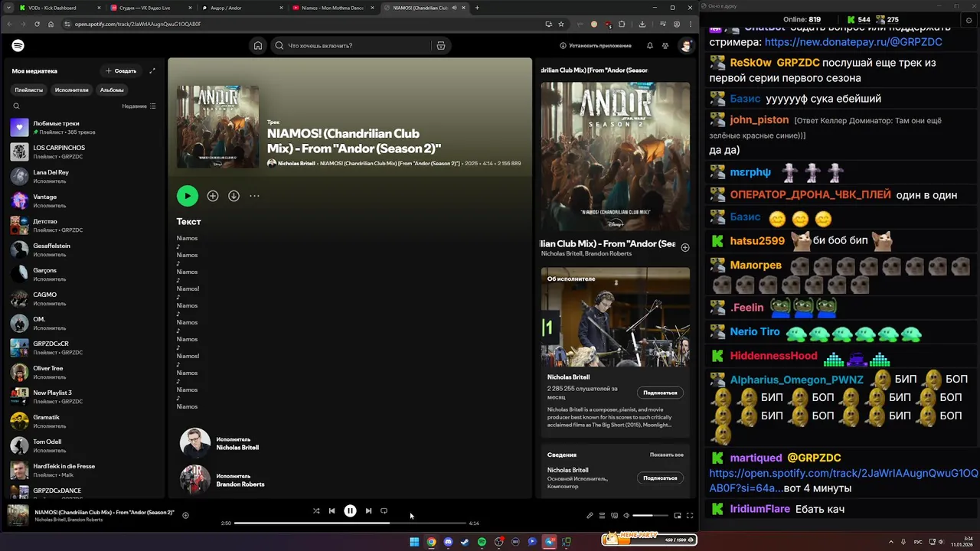Seek on the song progress bar

(x=350, y=523)
